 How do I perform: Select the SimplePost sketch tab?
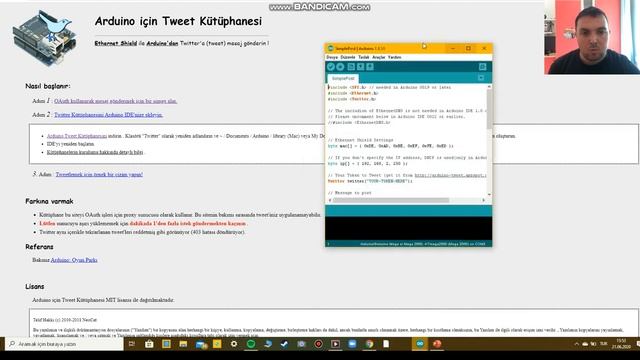343,78
